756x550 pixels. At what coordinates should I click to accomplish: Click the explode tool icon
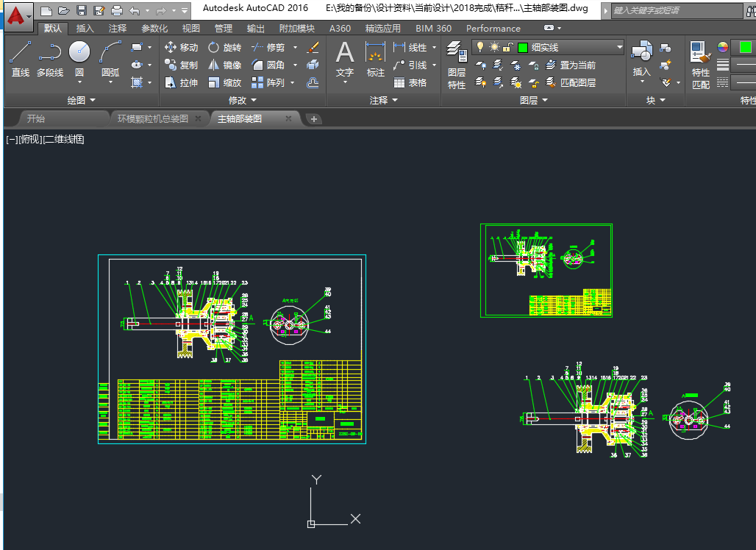pyautogui.click(x=313, y=65)
